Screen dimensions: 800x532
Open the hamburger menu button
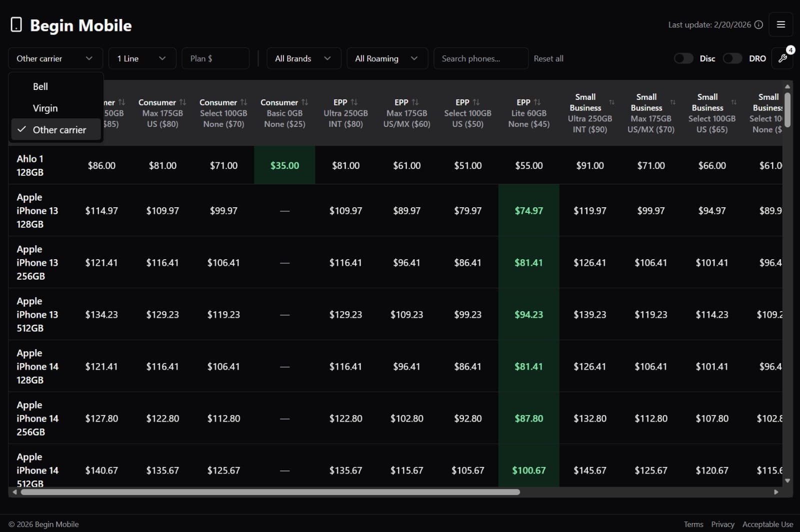[780, 24]
